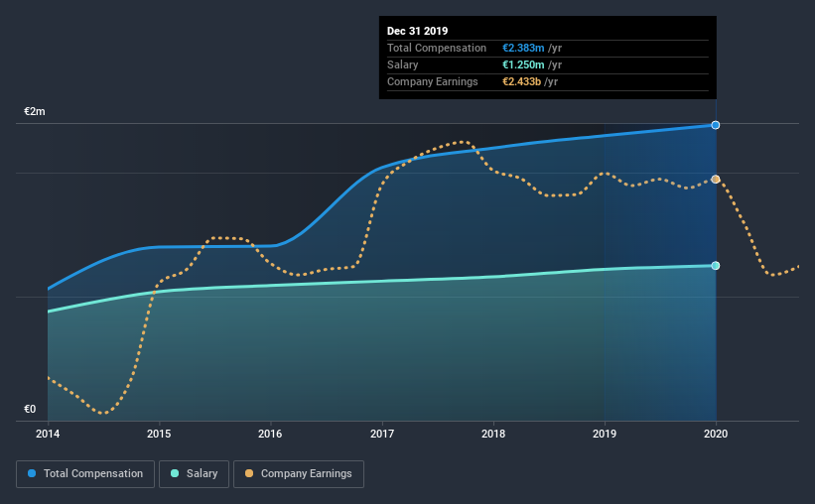Select the Salary data point at 2020
Viewport: 815px width, 504px height.
(716, 266)
